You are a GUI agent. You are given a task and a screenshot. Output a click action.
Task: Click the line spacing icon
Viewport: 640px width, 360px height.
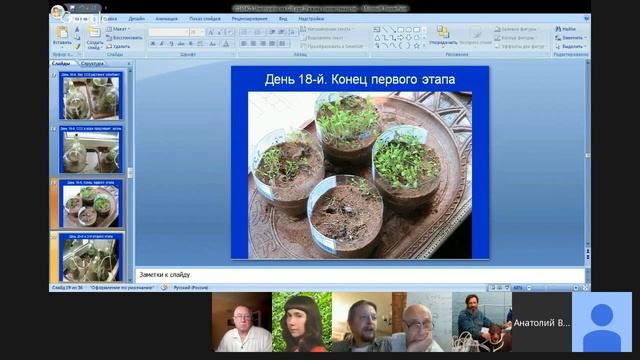click(292, 32)
